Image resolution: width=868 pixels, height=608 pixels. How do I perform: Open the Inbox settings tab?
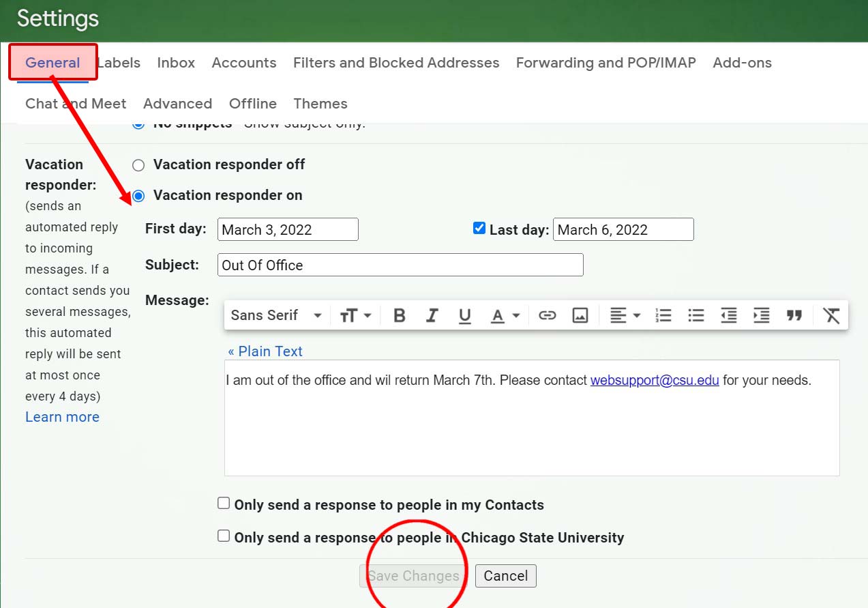[176, 63]
